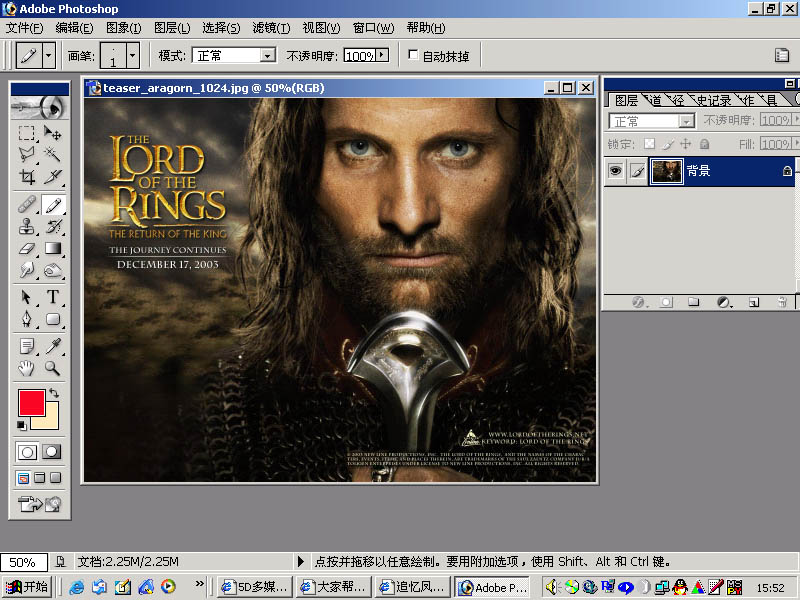This screenshot has height=600, width=800.
Task: Open the red foreground color swatch
Action: 32,403
